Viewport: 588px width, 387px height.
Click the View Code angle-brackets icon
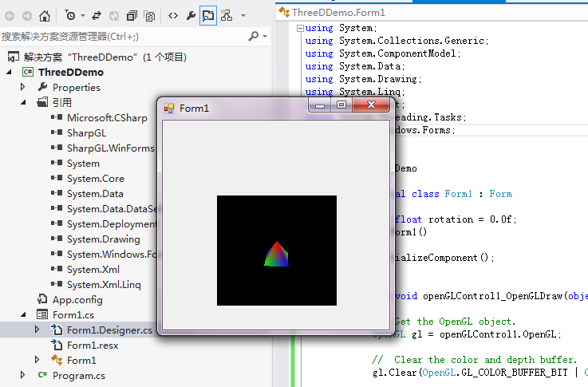(x=173, y=16)
